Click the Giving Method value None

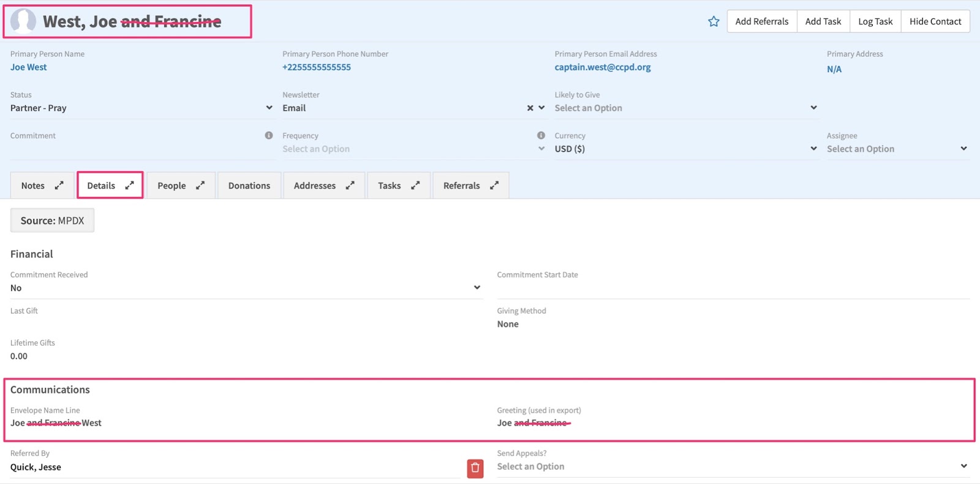click(508, 324)
